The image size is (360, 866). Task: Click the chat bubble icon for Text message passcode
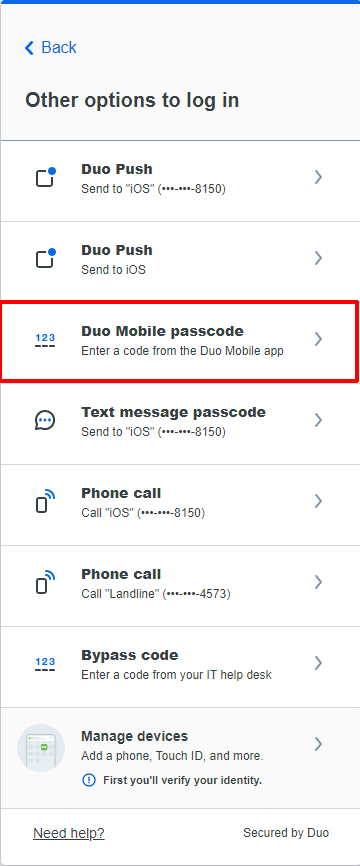(45, 420)
